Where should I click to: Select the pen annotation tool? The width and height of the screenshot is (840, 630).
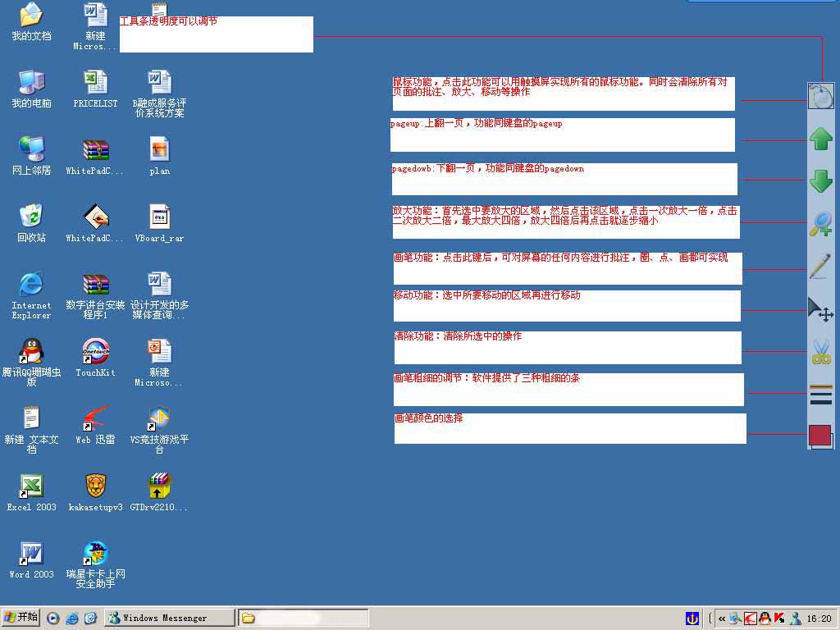(820, 267)
